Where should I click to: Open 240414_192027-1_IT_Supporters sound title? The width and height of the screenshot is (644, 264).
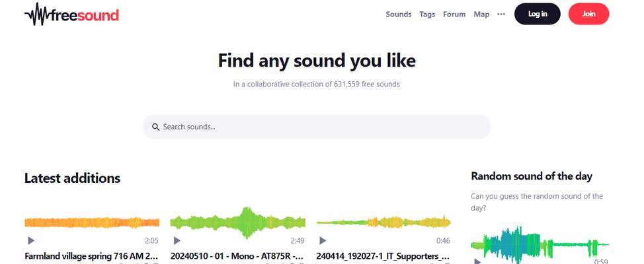(x=383, y=255)
